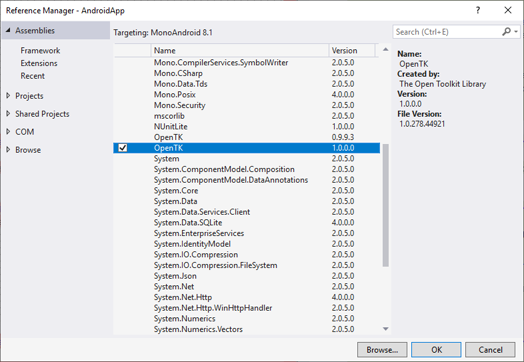Expand the COM section

8,132
